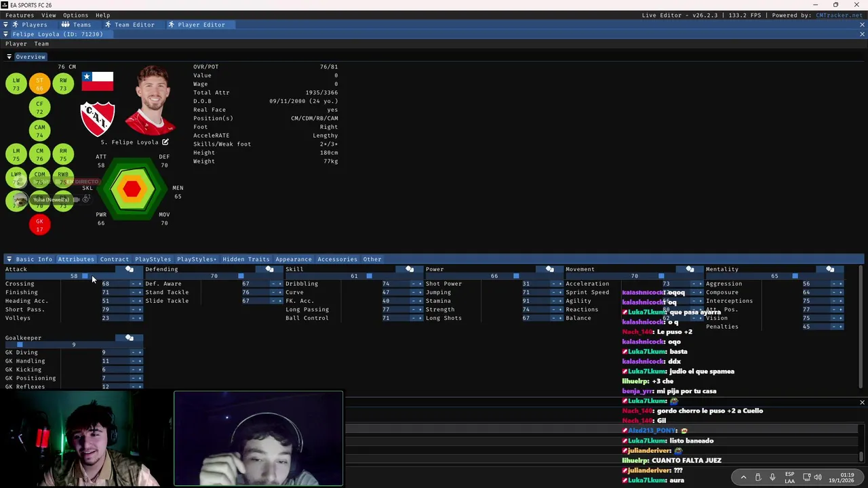The width and height of the screenshot is (868, 488).
Task: Decrease Finishing with its minus button
Action: point(133,292)
